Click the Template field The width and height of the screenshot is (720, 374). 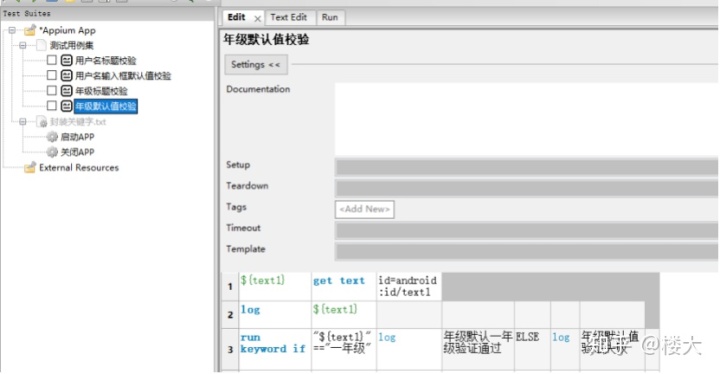(x=527, y=251)
